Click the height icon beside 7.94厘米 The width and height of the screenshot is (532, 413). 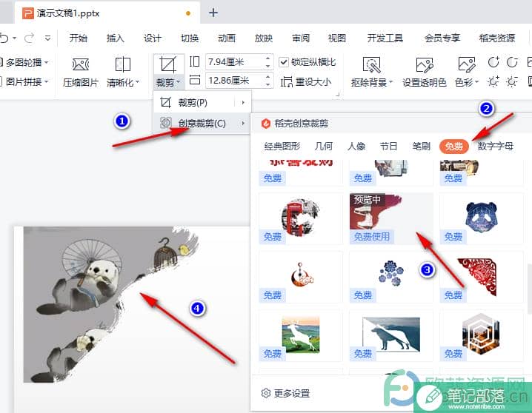click(194, 61)
